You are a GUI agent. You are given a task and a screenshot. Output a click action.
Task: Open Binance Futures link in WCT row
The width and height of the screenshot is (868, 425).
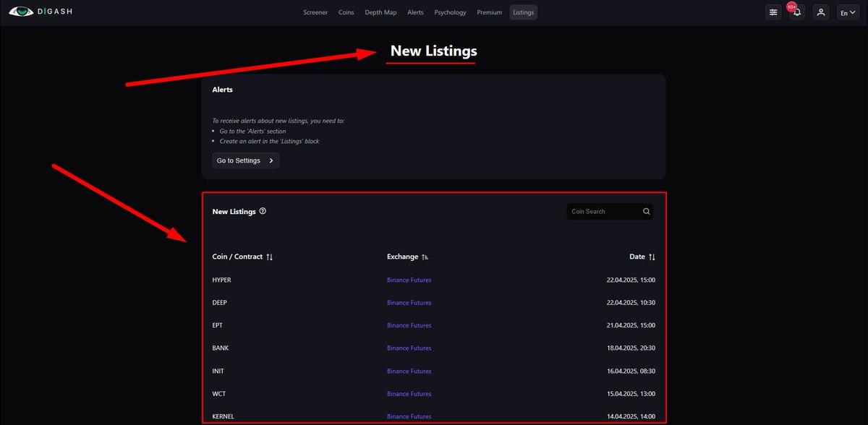[409, 394]
